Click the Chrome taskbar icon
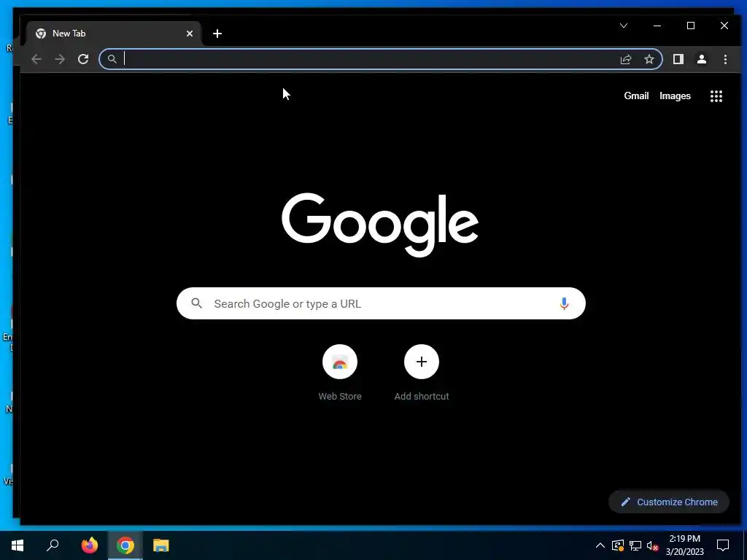This screenshot has height=560, width=747. point(125,545)
